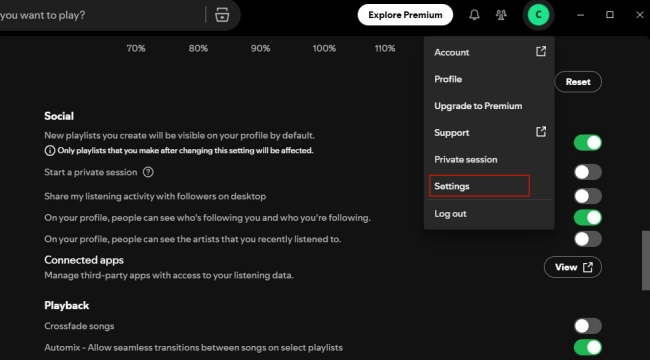Click the external link icon beside Support
Screen dimensions: 650x360
[541, 132]
